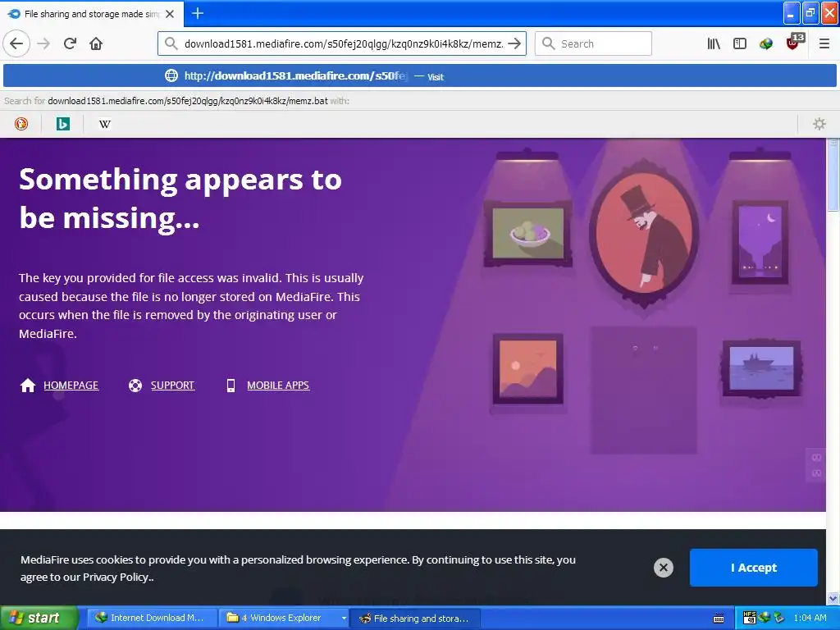Viewport: 840px width, 630px height.
Task: Open the Library toolbar icon
Action: [x=714, y=44]
